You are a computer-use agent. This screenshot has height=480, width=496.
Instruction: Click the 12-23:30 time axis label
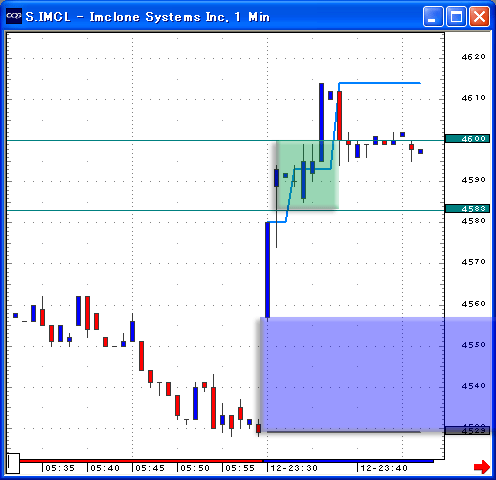pos(294,468)
